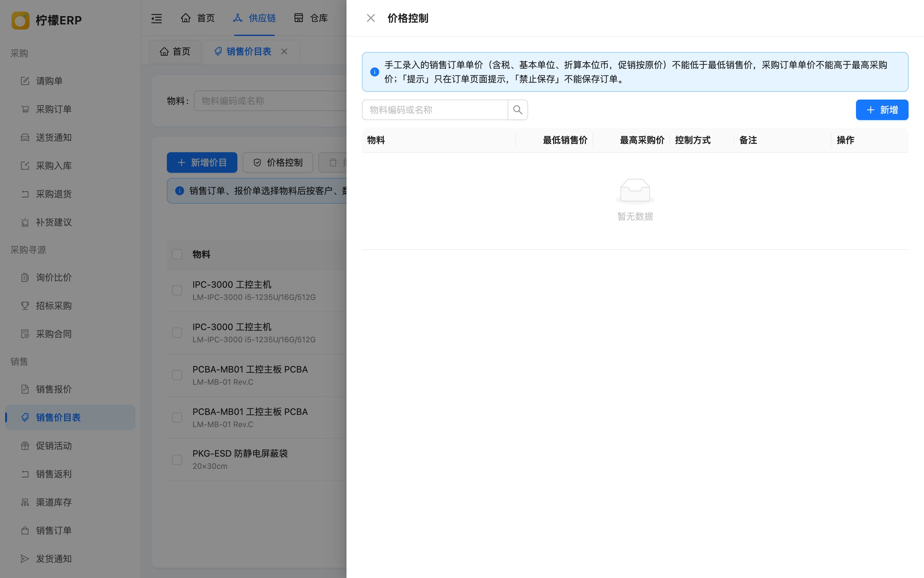The image size is (924, 578).
Task: Open 补货建议 sidebar item
Action: 70,222
